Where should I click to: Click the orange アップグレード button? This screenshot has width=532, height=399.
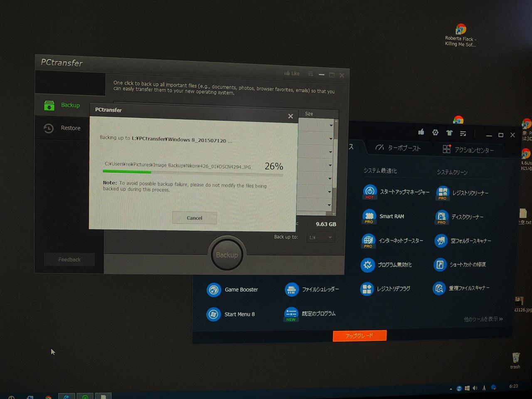pyautogui.click(x=360, y=335)
